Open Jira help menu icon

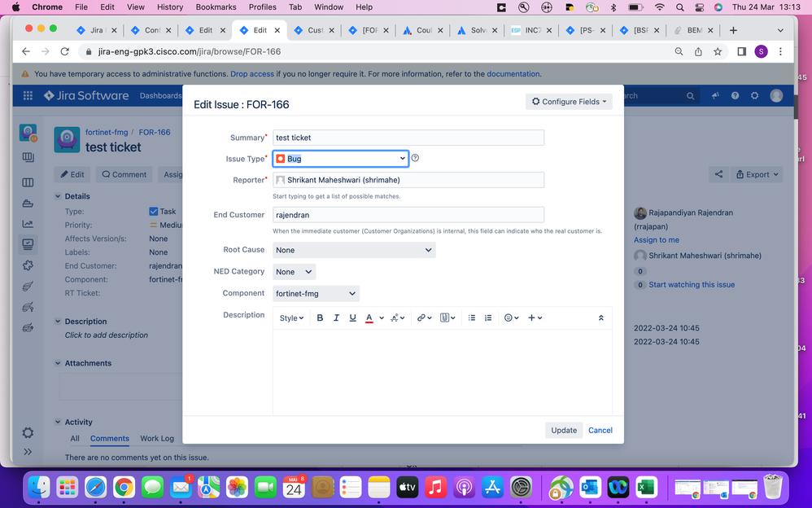pyautogui.click(x=735, y=95)
